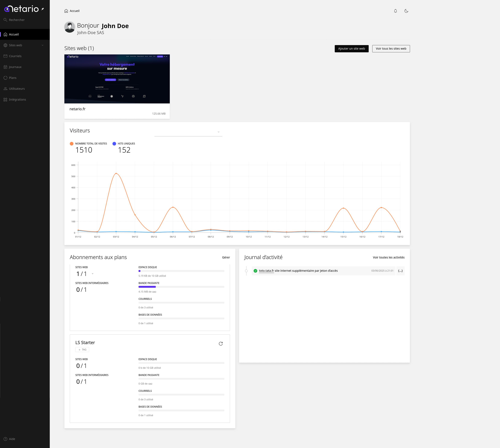Open the Rechercher search in the sidebar
The width and height of the screenshot is (500, 448).
[x=17, y=20]
